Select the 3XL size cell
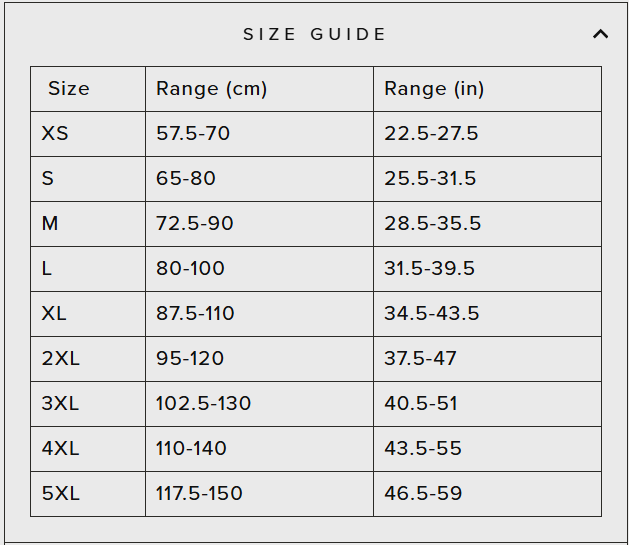 tap(60, 404)
